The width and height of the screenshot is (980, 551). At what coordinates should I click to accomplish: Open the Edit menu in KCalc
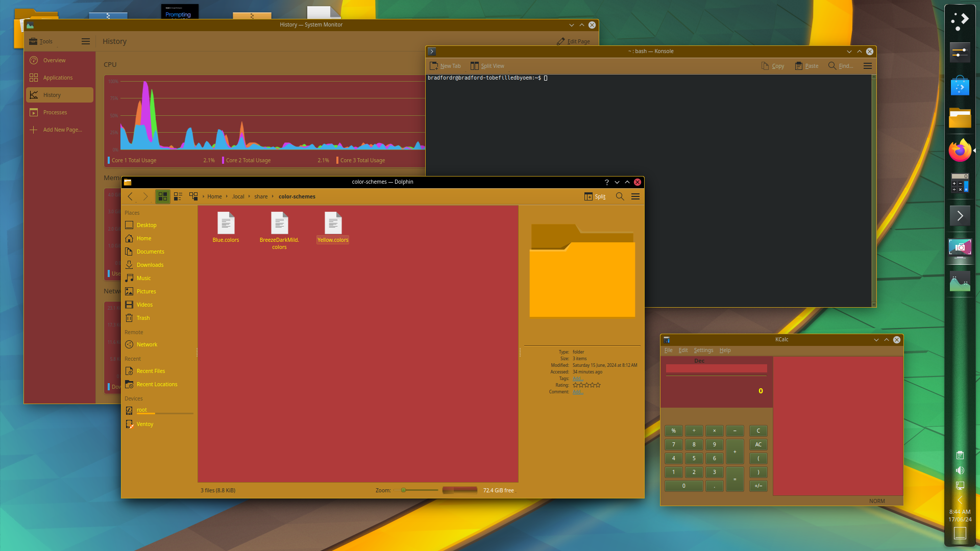pos(683,350)
